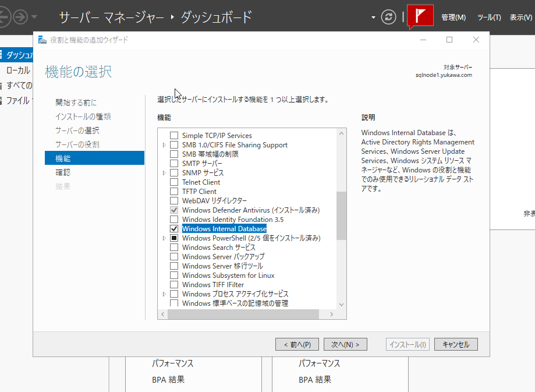This screenshot has width=535, height=392.
Task: Refresh Server Manager using the refresh icon
Action: [x=388, y=16]
